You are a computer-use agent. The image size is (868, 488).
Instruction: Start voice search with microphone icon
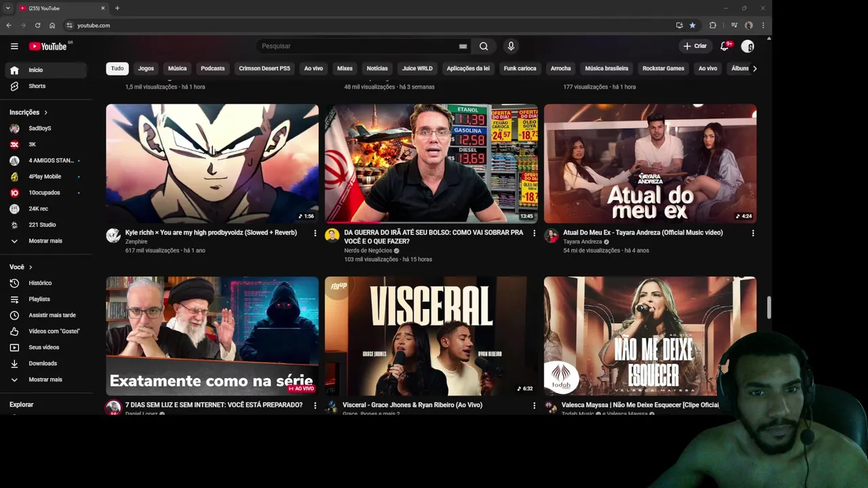(x=511, y=46)
